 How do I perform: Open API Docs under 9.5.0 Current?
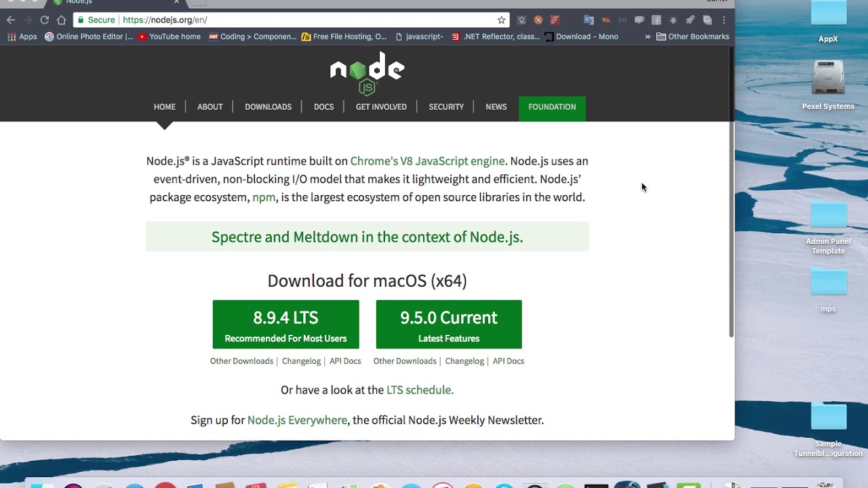pos(509,361)
